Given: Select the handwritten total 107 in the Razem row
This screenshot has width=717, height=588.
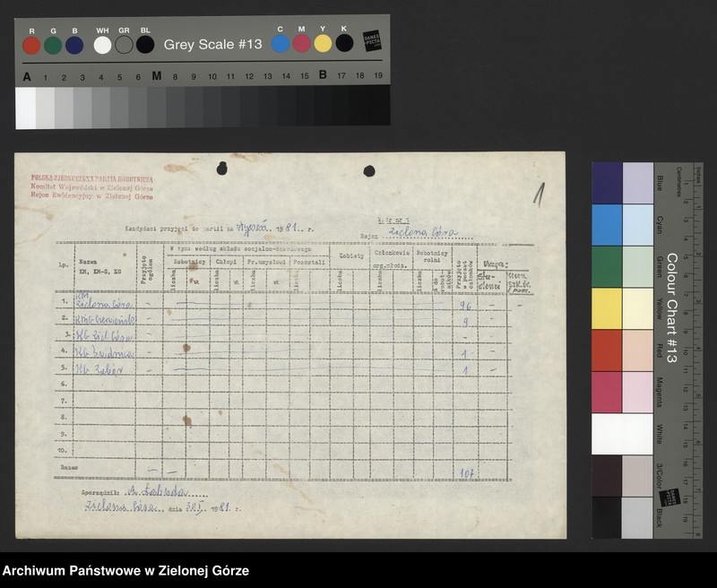Looking at the screenshot, I should [x=466, y=473].
